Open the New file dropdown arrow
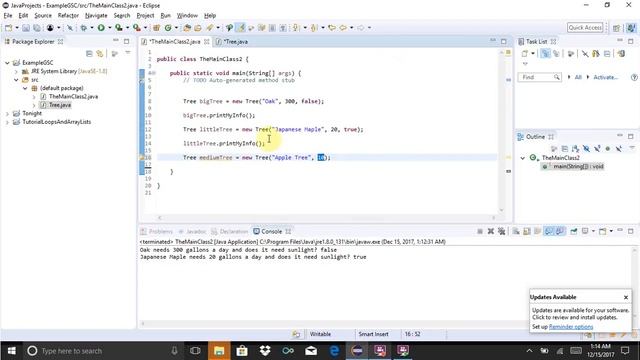 [17, 28]
